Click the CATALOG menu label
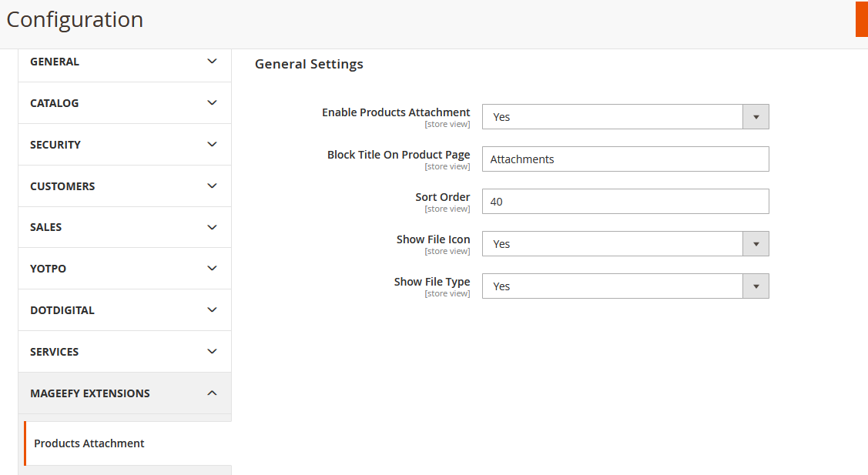 tap(55, 103)
